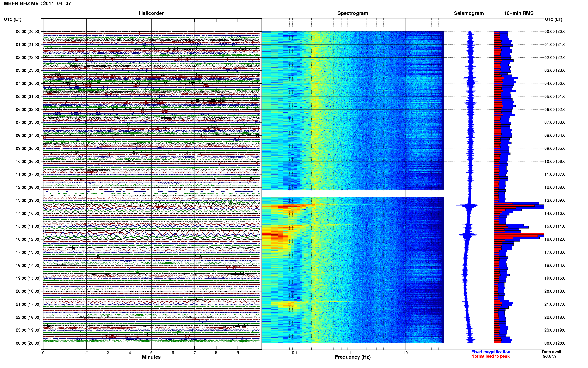Click the white data-gap band in the spectrogram
This screenshot has height=368, width=588.
tap(353, 193)
